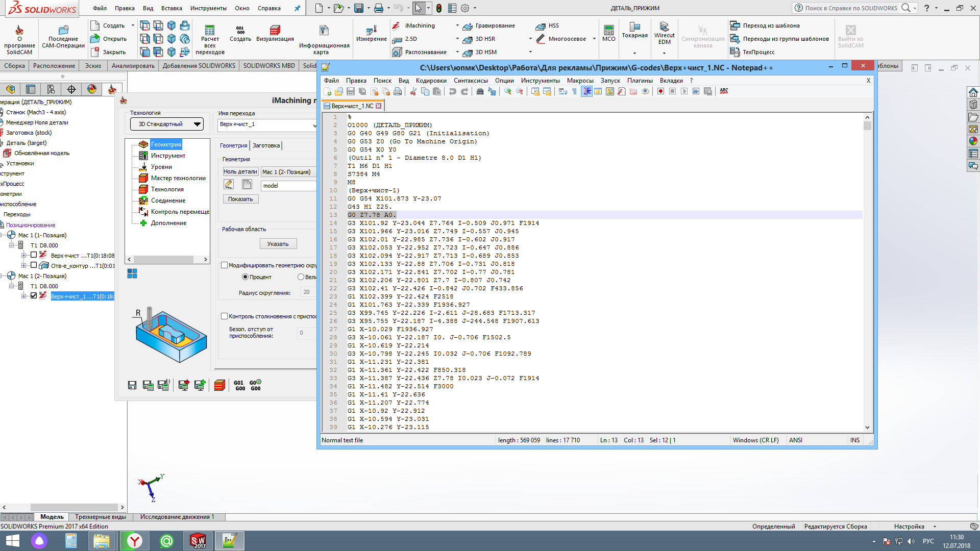Click Notepad++ vertical scrollbar down arrow
This screenshot has height=551, width=980.
point(867,428)
